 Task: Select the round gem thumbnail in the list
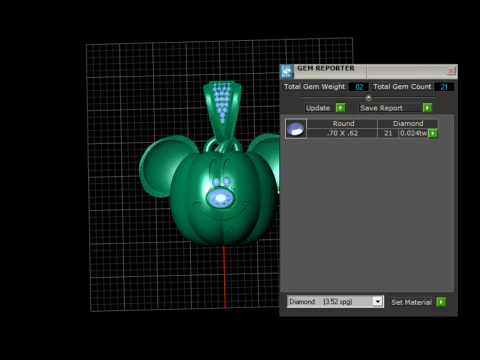[296, 129]
